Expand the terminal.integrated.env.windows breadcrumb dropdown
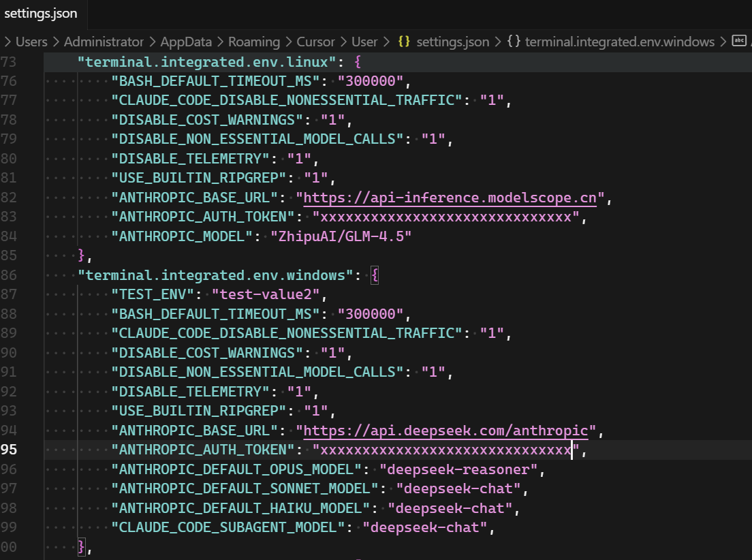The image size is (752, 560). coord(621,42)
